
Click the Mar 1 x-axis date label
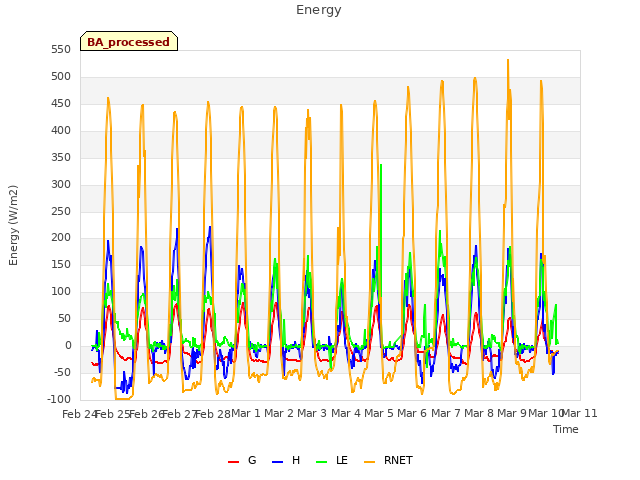(x=246, y=414)
